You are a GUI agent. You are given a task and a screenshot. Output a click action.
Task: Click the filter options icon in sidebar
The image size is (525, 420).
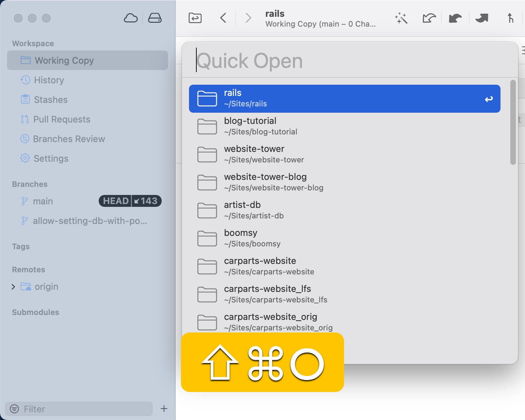pos(14,409)
